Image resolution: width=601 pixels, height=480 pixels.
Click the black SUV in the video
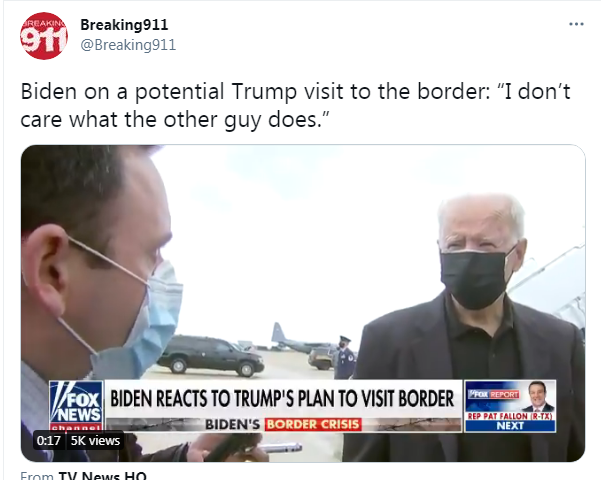click(210, 355)
